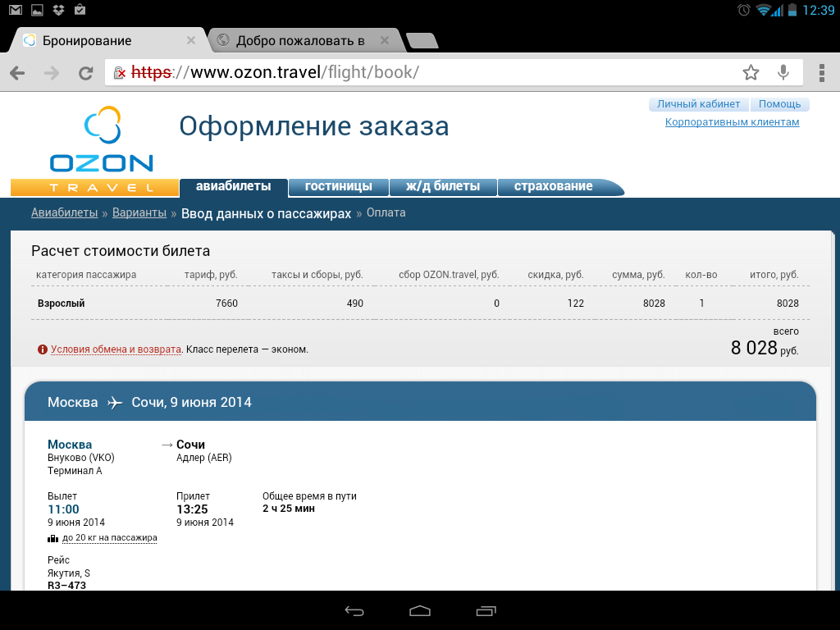Bookmark this page with the star

click(x=751, y=72)
